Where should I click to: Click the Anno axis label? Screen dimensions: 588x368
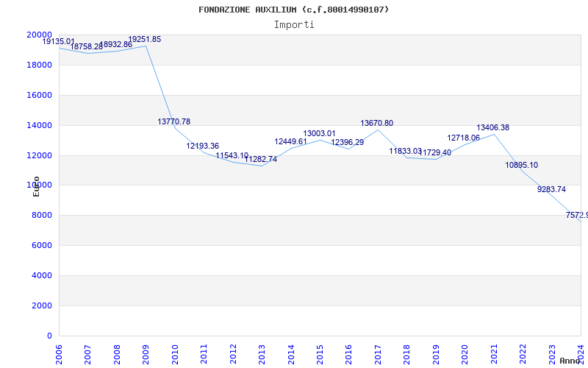[x=569, y=361]
